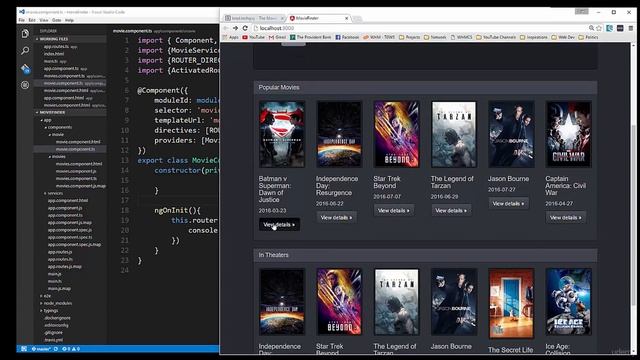Open the Explorer icon in VS Code activity bar

(25, 33)
